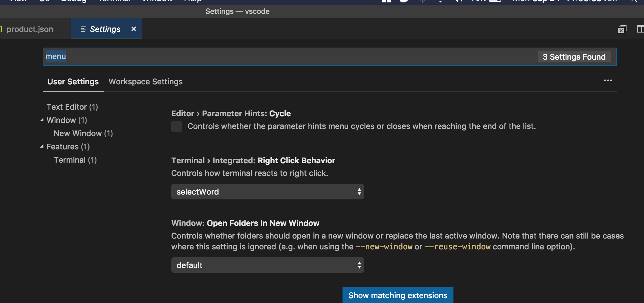Screen dimensions: 644x303
Task: Switch to product.json editor tab
Action: tap(30, 29)
